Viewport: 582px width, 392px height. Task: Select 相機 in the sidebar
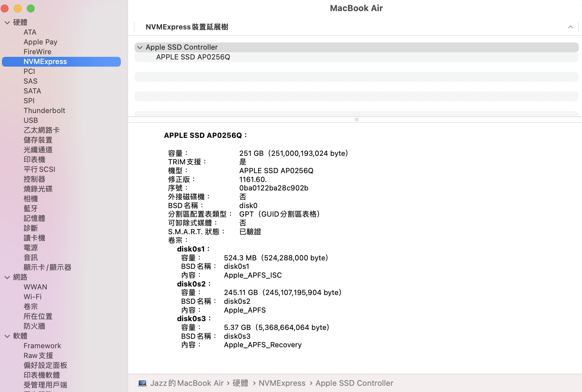[31, 199]
